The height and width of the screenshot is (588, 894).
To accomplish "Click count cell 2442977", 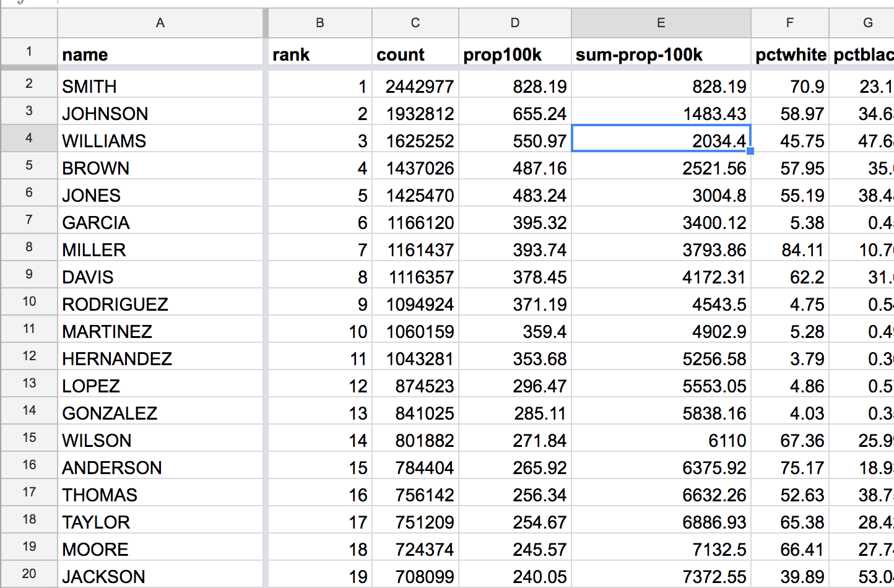I will tap(415, 84).
